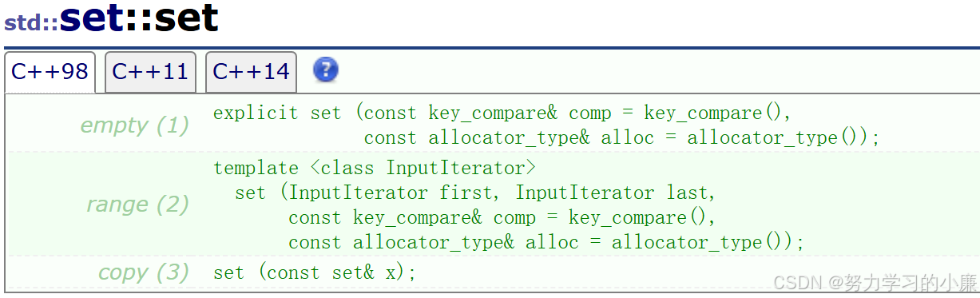Click the std:: namespace prefix in title

point(31,22)
